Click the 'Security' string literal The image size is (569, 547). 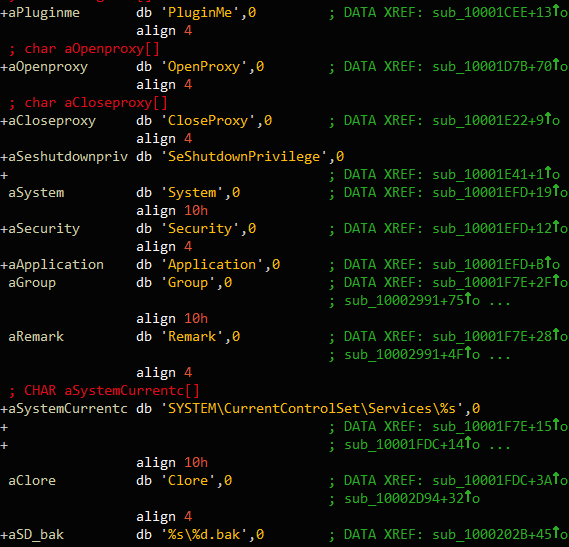(x=200, y=229)
